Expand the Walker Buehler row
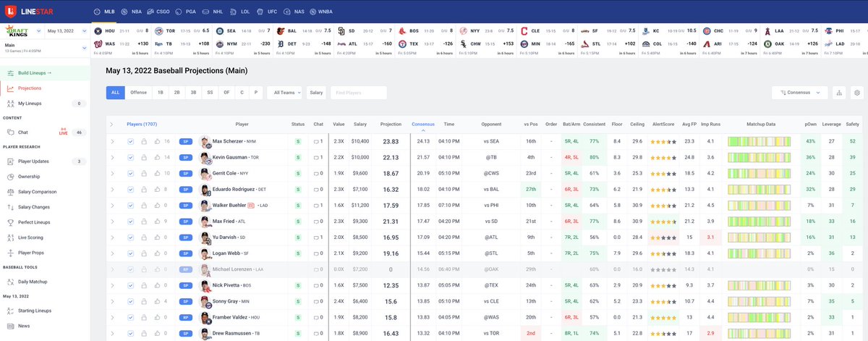 112,206
